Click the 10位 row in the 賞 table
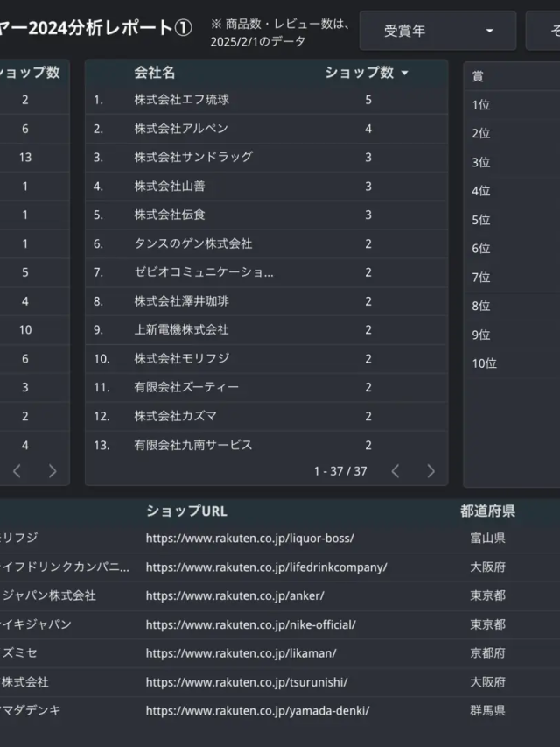 point(485,363)
